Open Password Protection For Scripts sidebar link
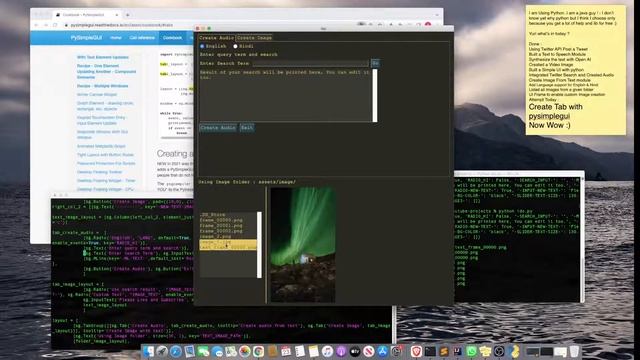This screenshot has width=640, height=360. tap(106, 163)
